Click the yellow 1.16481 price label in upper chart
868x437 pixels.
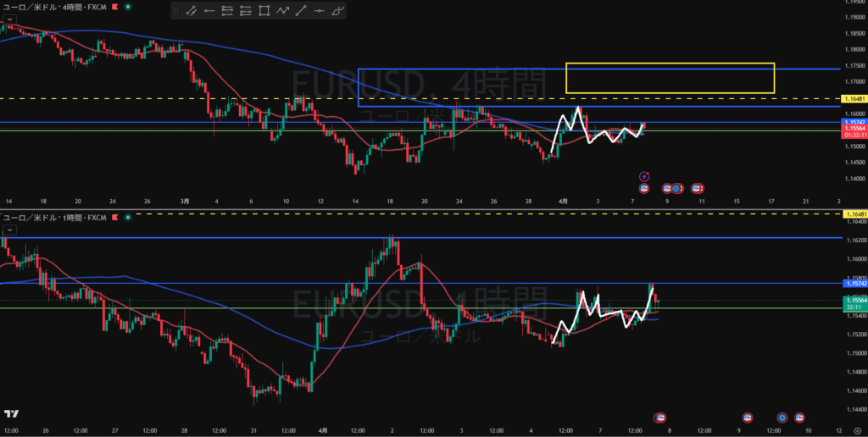pyautogui.click(x=853, y=99)
